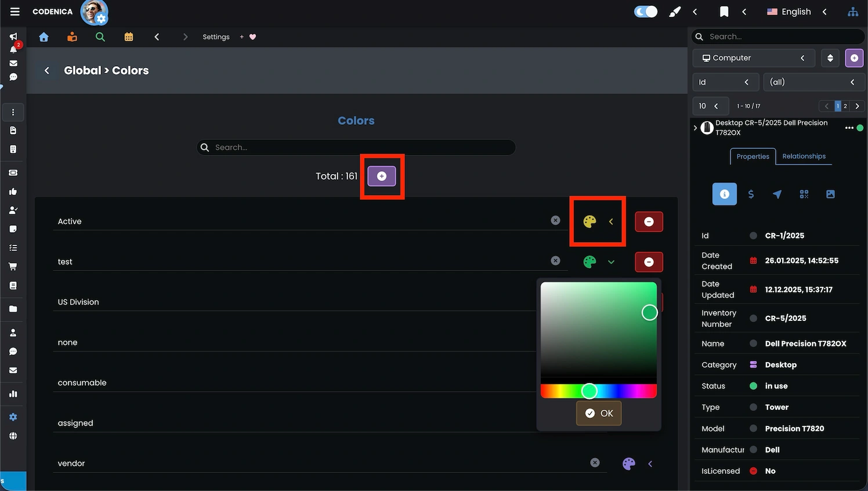868x491 pixels.
Task: Switch to the Relationships tab
Action: click(x=804, y=156)
